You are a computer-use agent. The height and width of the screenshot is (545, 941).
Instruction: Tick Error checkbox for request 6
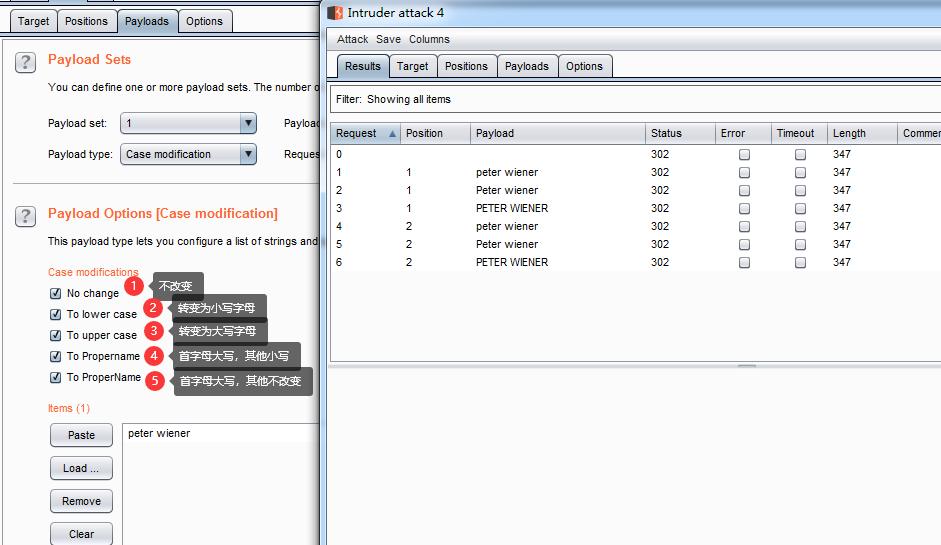(x=744, y=263)
